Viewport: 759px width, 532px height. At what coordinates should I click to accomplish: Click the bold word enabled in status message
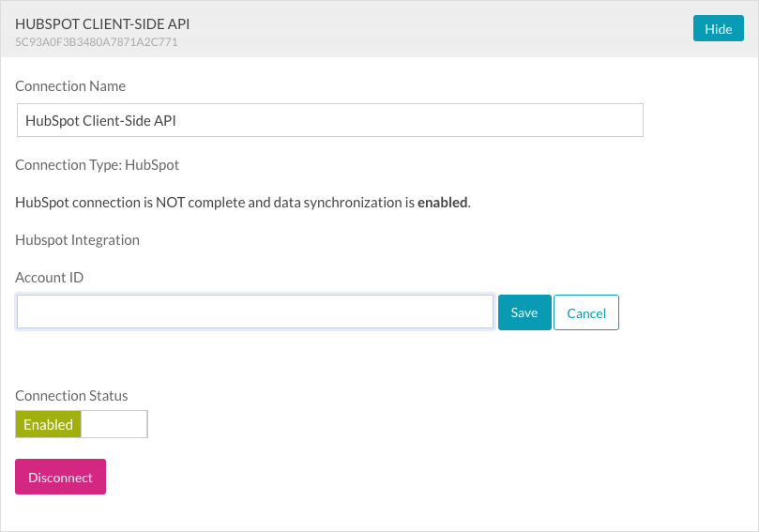442,203
